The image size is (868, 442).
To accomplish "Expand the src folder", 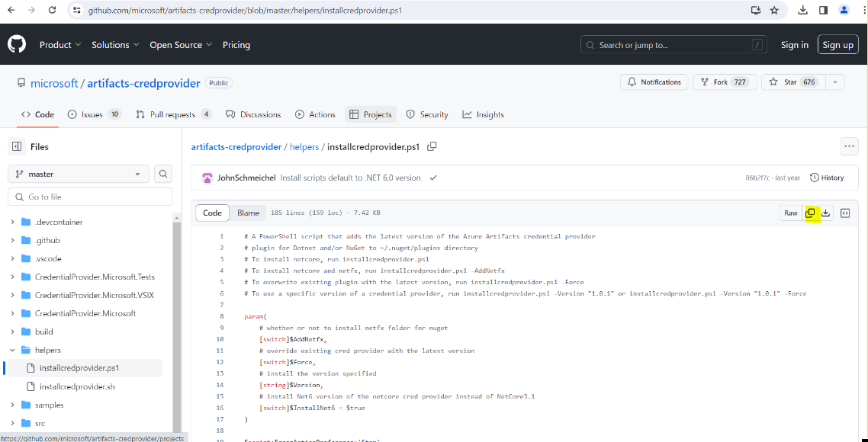I will click(x=13, y=423).
